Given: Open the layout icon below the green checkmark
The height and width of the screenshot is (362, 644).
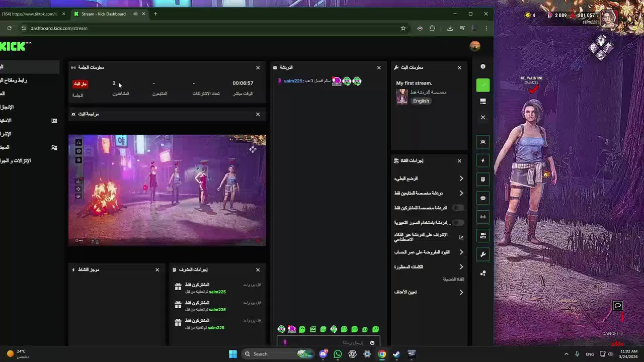Looking at the screenshot, I should coord(483,101).
